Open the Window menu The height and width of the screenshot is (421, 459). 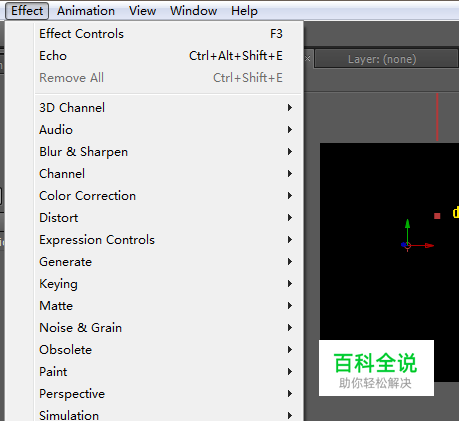pos(193,11)
